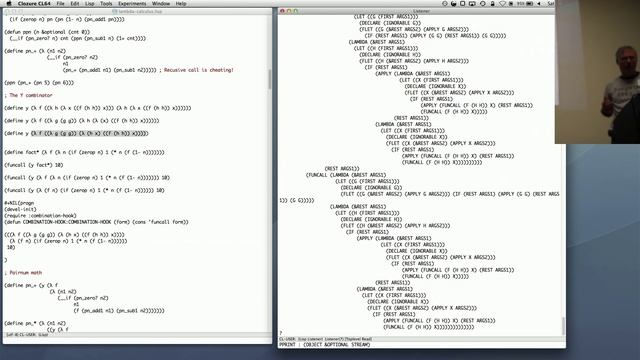
Task: Click the Listener window vertical scrollbar thumb
Action: (x=563, y=325)
